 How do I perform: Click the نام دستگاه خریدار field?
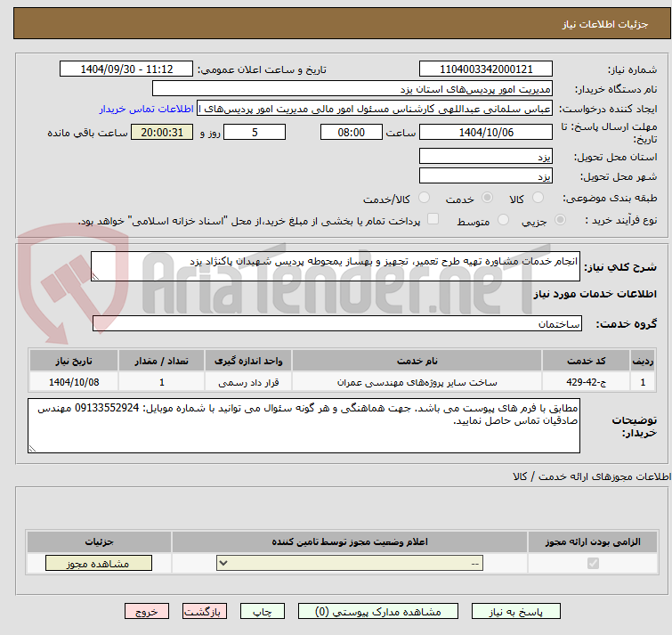coord(352,89)
